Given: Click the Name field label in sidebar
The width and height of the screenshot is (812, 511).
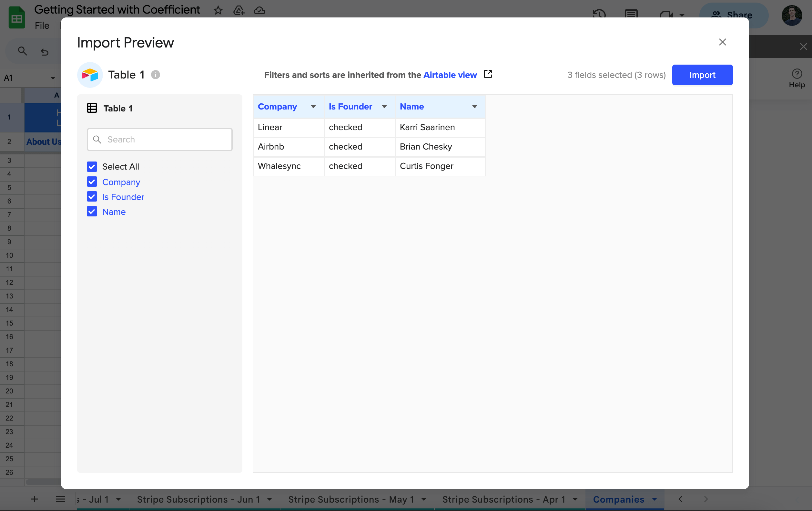Looking at the screenshot, I should pyautogui.click(x=114, y=212).
